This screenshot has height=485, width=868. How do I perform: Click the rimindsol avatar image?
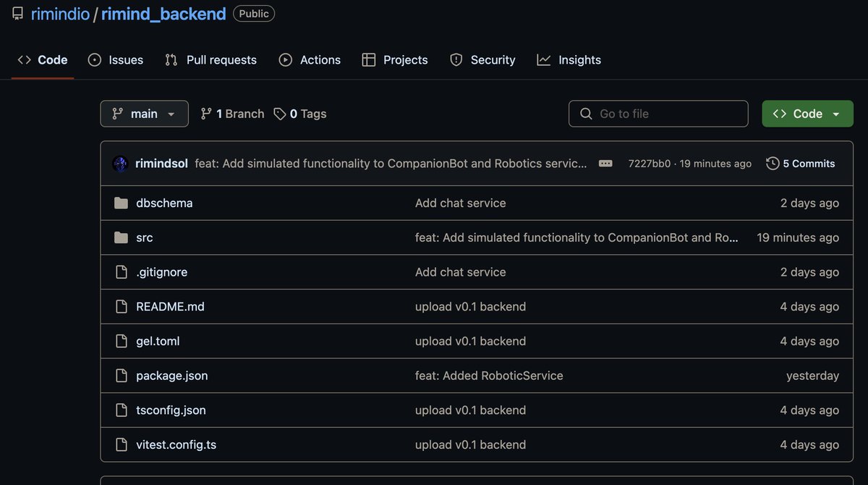tap(120, 164)
